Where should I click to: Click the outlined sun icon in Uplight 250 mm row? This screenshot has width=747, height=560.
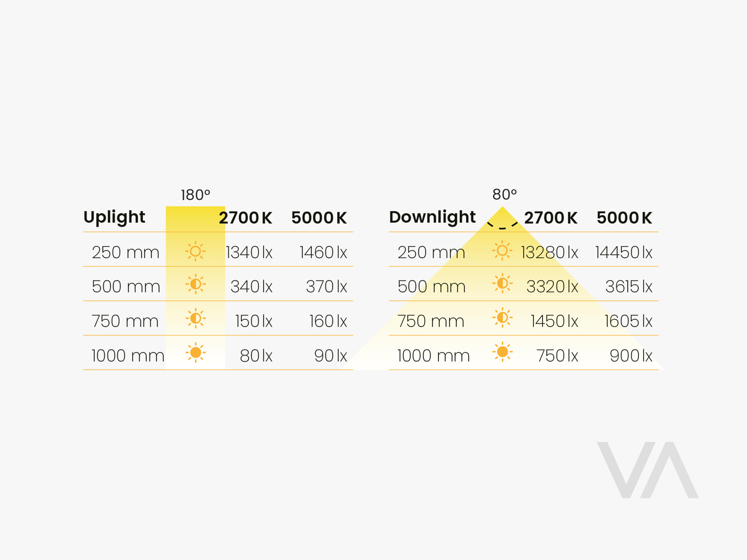[x=196, y=251]
